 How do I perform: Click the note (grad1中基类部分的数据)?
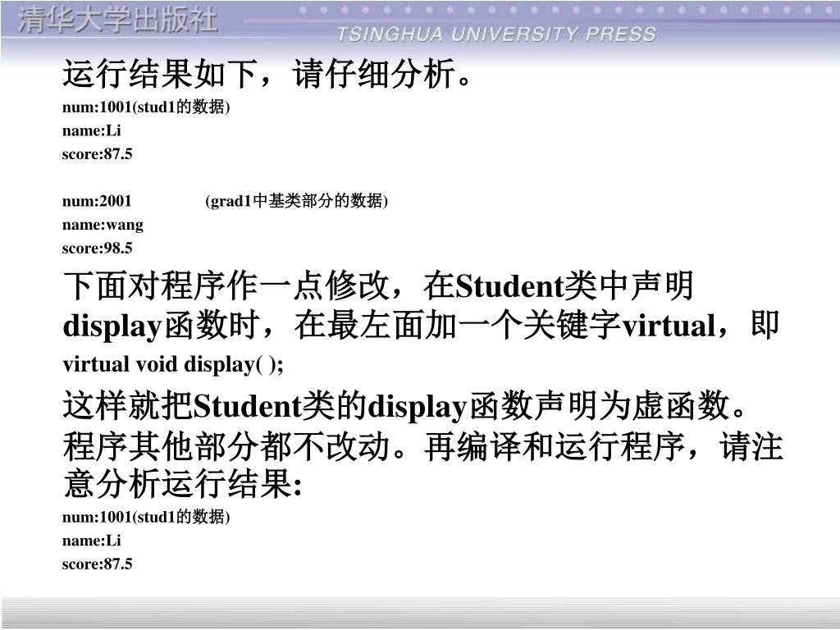[x=296, y=201]
